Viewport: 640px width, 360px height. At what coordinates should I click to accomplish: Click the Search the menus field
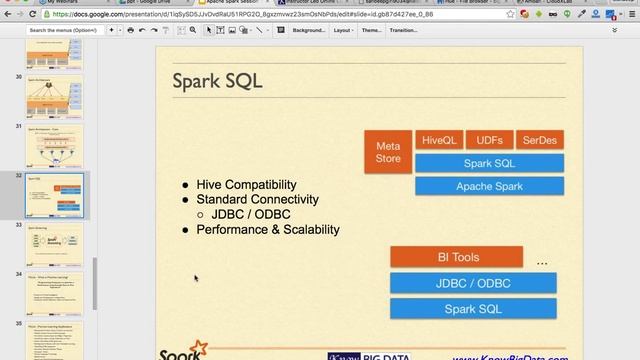65,30
